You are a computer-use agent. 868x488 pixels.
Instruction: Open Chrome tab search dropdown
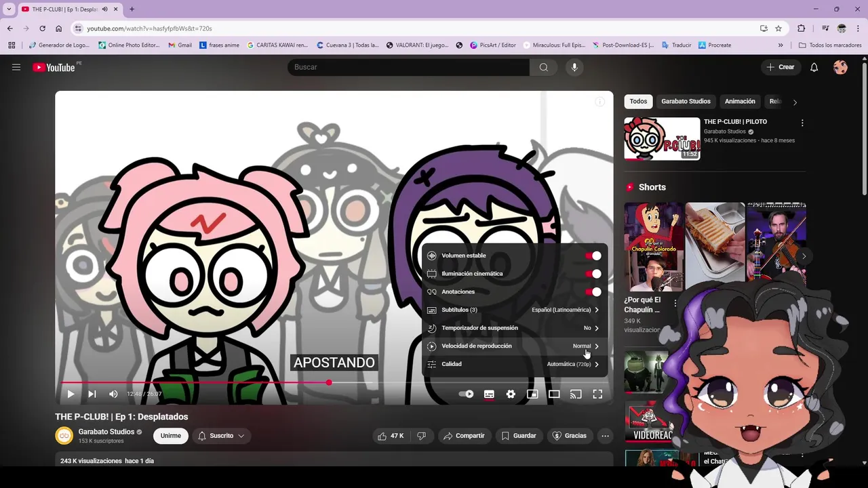coord(9,9)
